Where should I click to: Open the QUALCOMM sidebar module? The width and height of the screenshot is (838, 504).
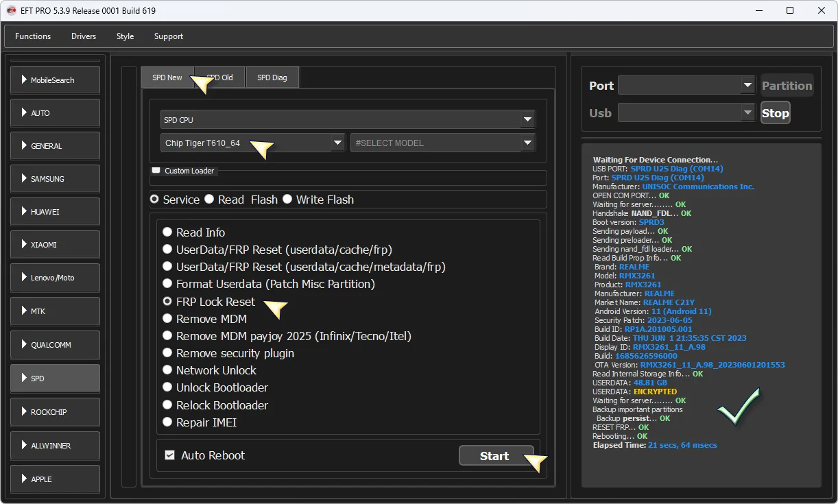[x=55, y=345]
